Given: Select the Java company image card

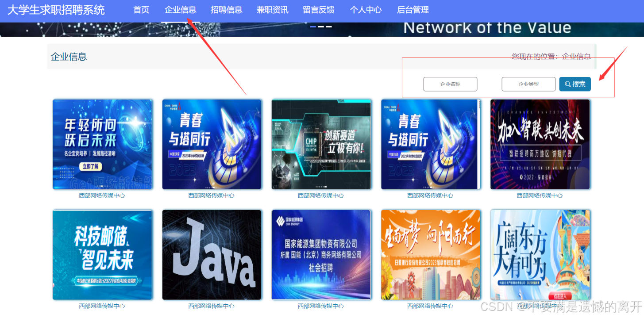Looking at the screenshot, I should (x=212, y=255).
